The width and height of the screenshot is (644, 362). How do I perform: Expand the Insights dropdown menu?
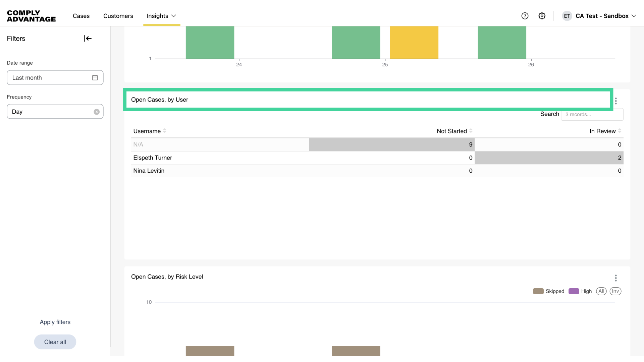coord(161,16)
